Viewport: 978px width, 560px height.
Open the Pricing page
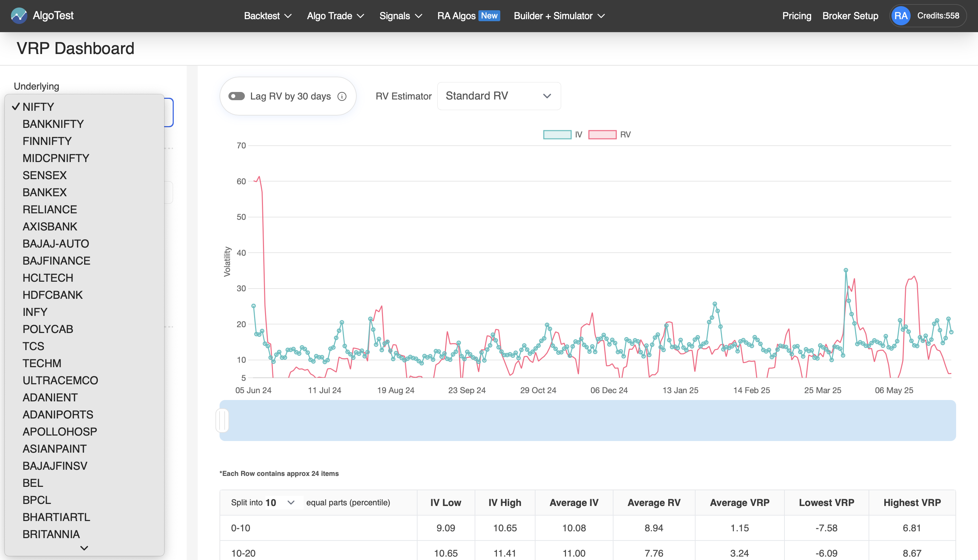[796, 16]
